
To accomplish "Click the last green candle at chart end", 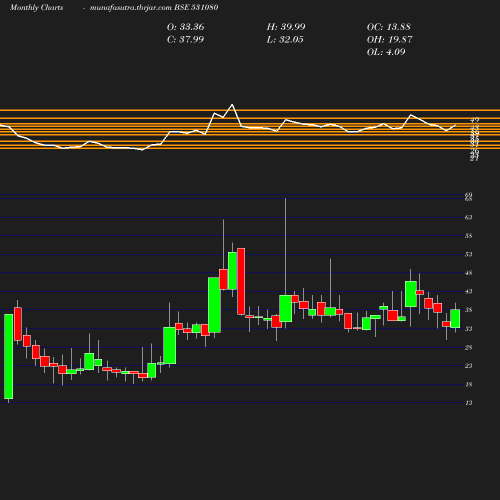I will pos(455,319).
